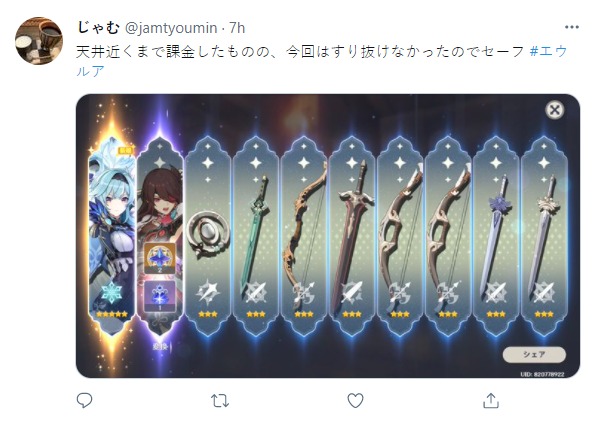Select the five-star Eula character card
The width and height of the screenshot is (597, 423).
(x=112, y=235)
